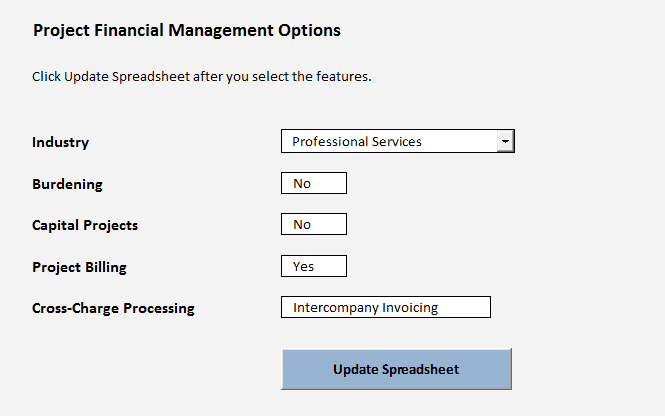
Task: Change the Cross-Charge Processing method box
Action: point(386,307)
